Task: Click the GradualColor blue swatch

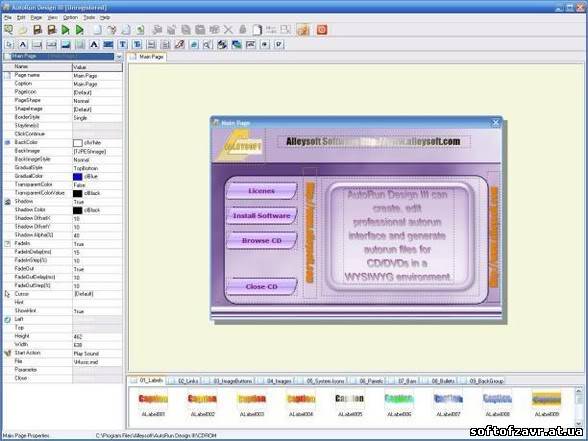Action: [77, 176]
